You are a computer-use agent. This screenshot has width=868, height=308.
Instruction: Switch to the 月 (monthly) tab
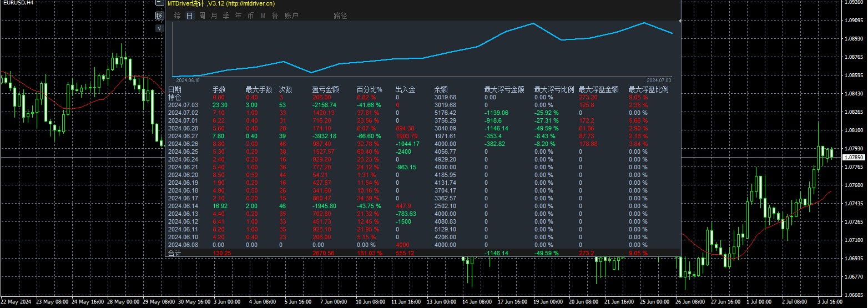pyautogui.click(x=214, y=16)
